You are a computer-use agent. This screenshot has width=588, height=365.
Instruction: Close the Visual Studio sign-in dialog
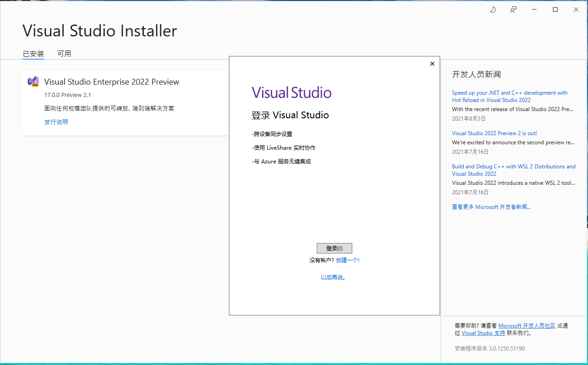click(x=432, y=64)
